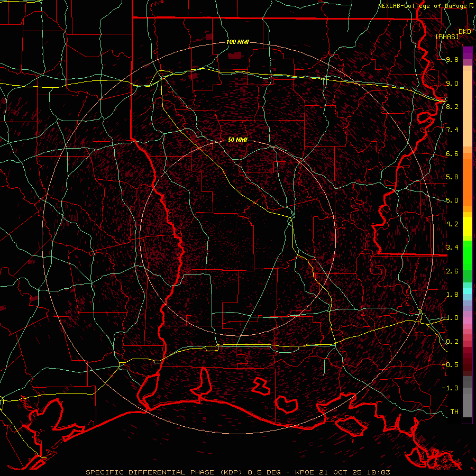476x476 pixels.
Task: Select the Specific Differential Phase caption at the bottom
Action: coord(237,472)
